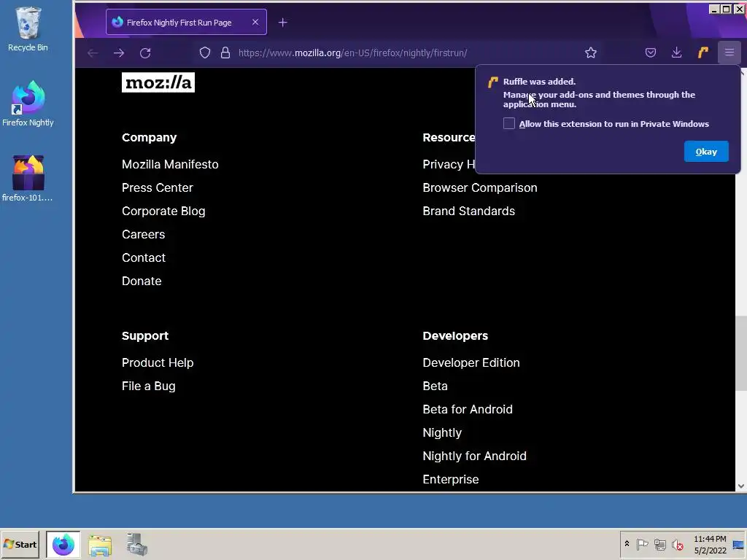
Task: Show hidden system tray icons
Action: pyautogui.click(x=627, y=544)
